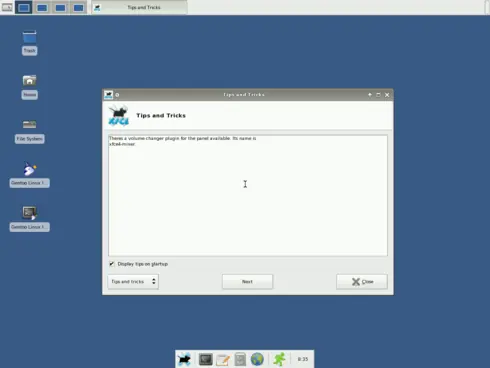Image resolution: width=490 pixels, height=368 pixels.
Task: Toggle the stick window button in titlebar
Action: point(117,95)
